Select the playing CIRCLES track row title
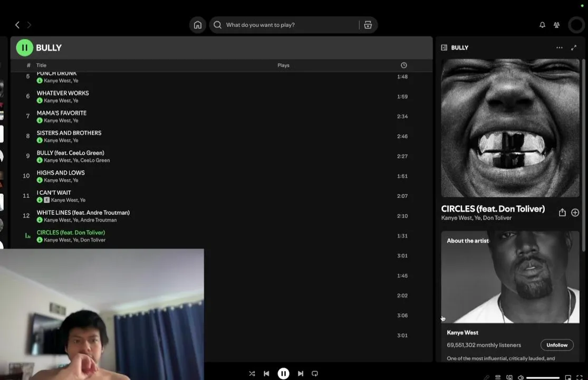Screen dimensions: 588x380 (71, 233)
